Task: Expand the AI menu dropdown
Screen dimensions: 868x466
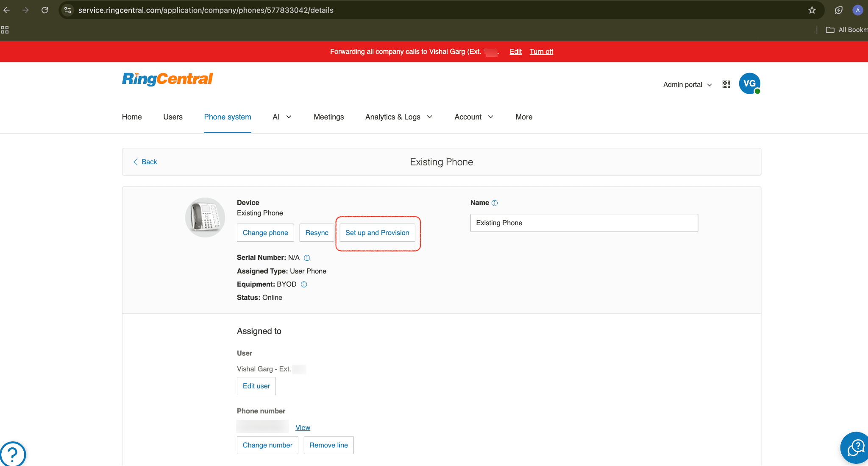Action: tap(282, 117)
